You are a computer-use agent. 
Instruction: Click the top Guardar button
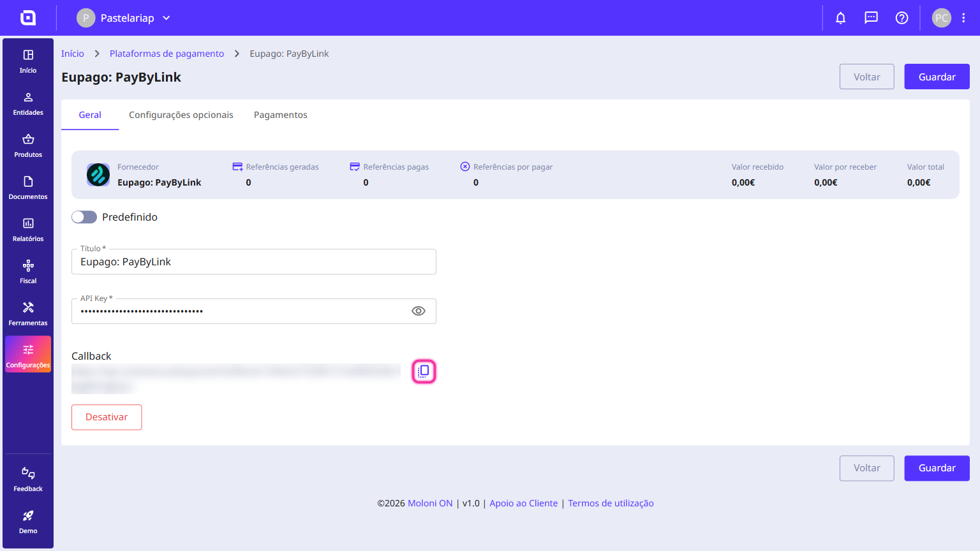[x=937, y=77]
